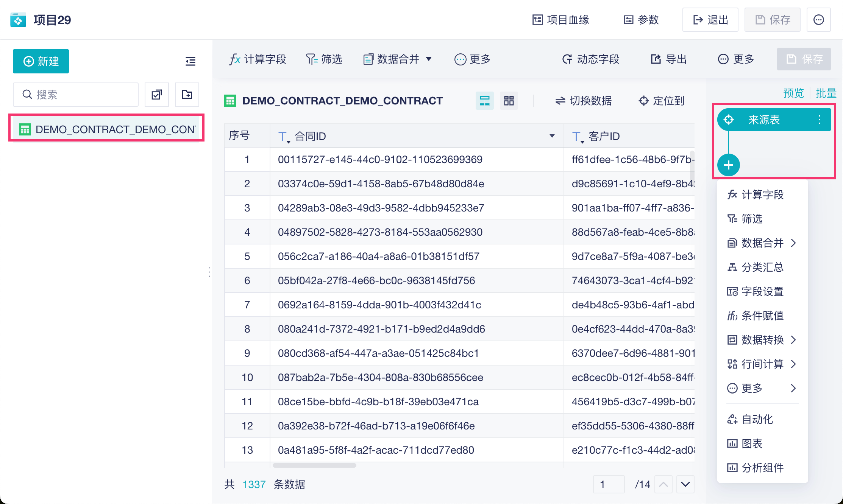Screen dimensions: 843x504
Task: Click the 定位到 locate icon
Action: [643, 101]
